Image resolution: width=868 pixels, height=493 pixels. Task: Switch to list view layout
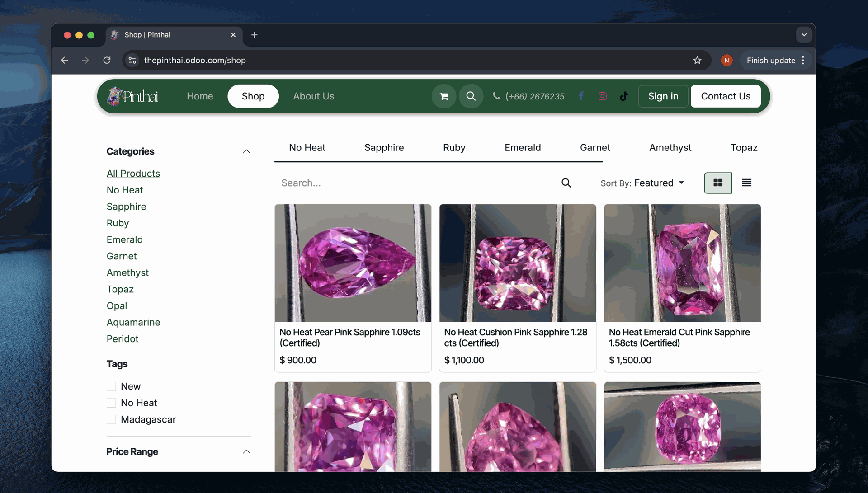pos(746,183)
